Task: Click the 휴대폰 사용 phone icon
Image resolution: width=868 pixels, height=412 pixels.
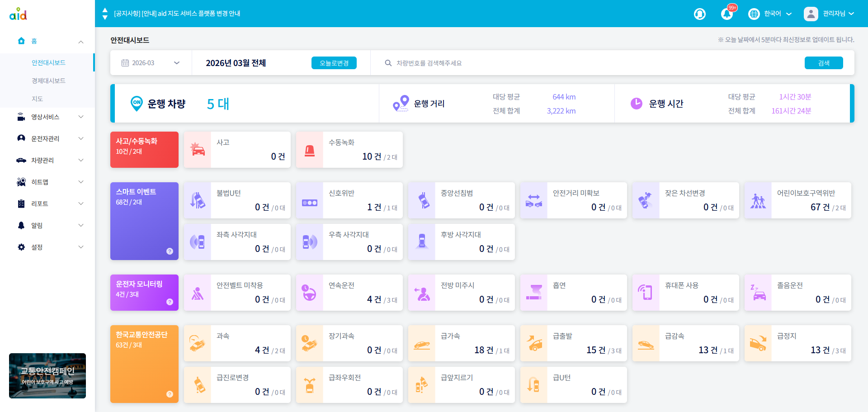Action: click(645, 293)
